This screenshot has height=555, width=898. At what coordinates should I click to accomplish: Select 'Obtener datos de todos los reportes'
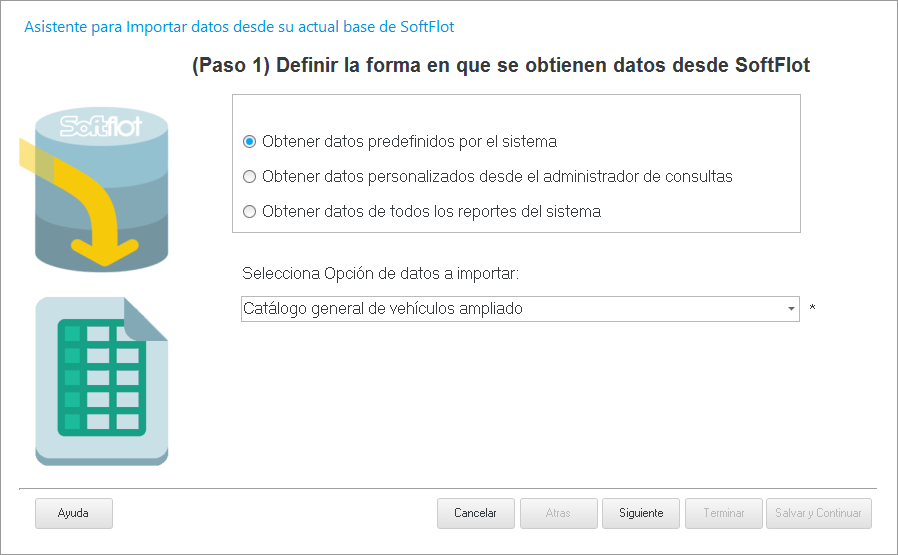250,212
